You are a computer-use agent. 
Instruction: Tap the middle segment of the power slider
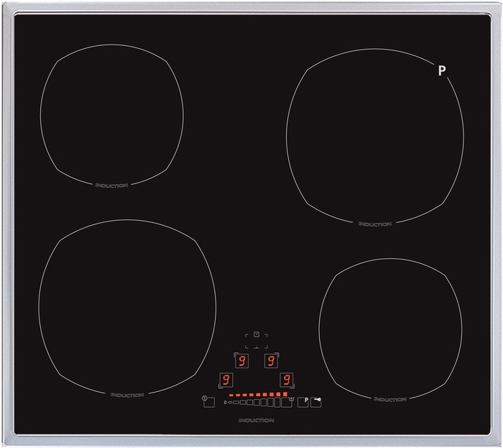[x=255, y=403]
